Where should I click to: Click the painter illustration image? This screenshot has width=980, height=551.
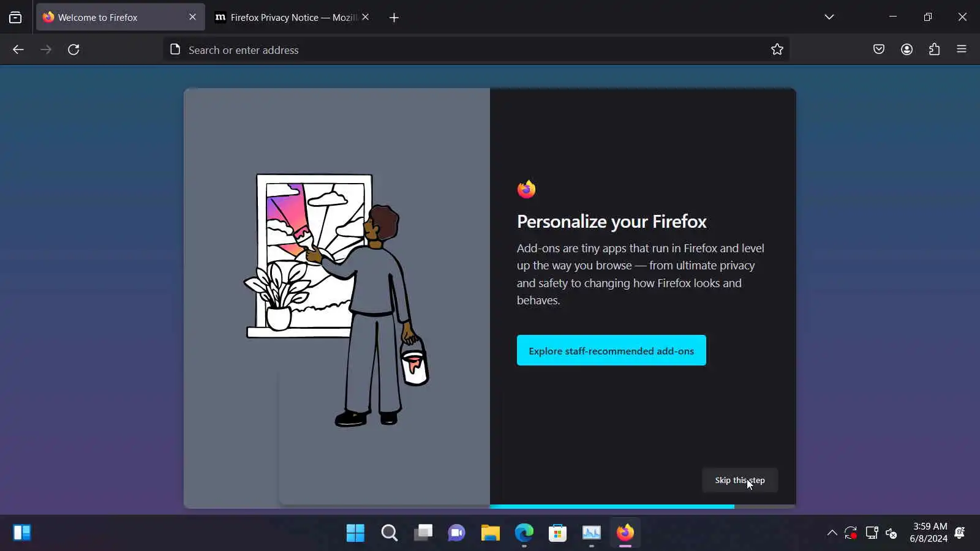(x=337, y=300)
